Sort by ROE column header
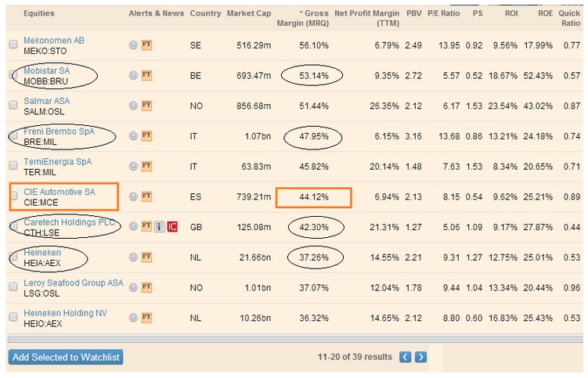The image size is (588, 378). click(545, 13)
